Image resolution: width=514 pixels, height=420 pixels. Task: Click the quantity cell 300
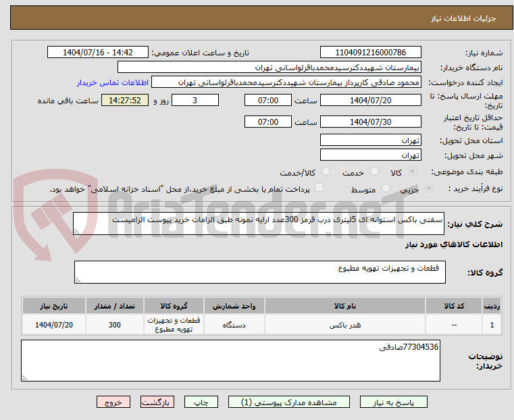point(114,325)
